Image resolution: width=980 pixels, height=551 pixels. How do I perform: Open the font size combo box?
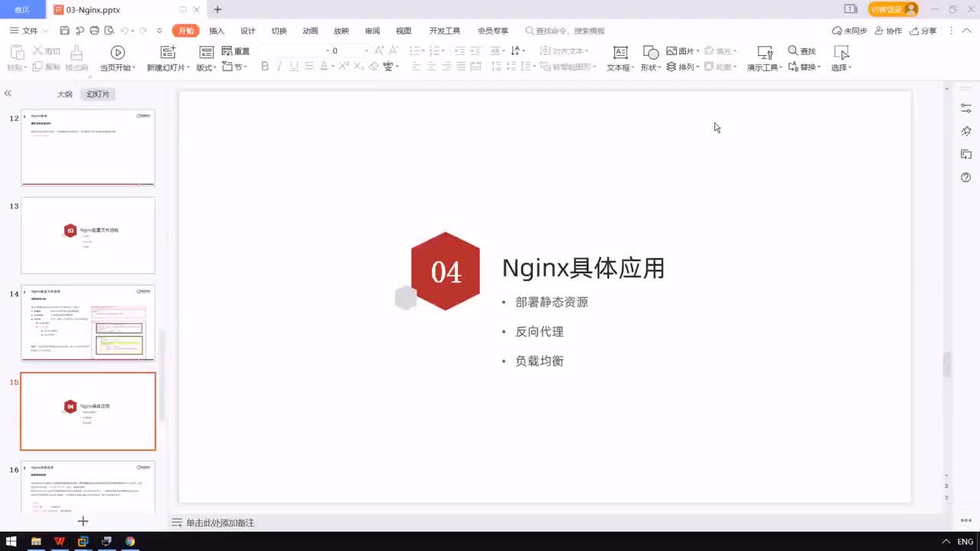point(350,51)
